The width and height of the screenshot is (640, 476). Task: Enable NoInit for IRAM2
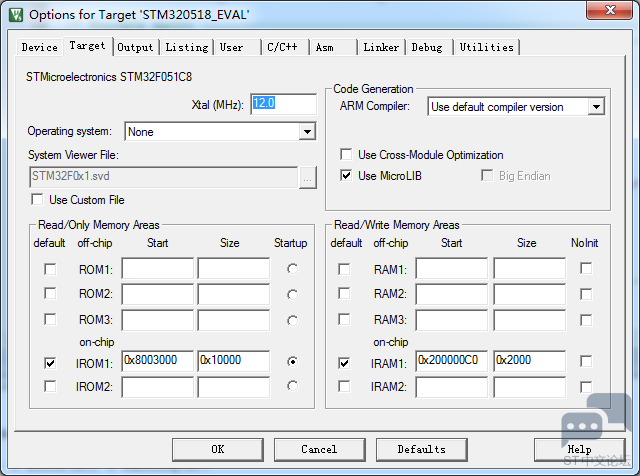[x=586, y=387]
